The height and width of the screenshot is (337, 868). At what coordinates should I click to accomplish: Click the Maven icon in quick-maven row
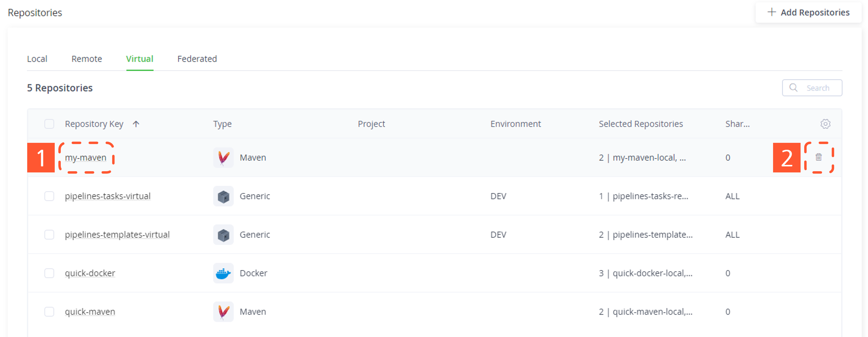tap(223, 312)
